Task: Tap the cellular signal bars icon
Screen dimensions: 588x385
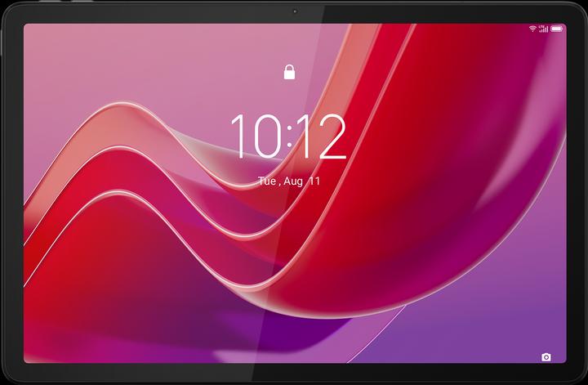Action: pos(543,29)
